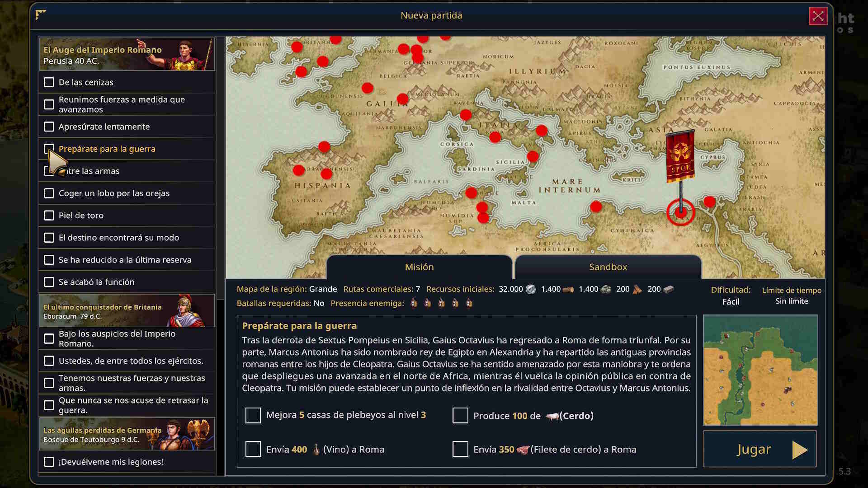The height and width of the screenshot is (488, 868).
Task: Click the flag icon in top-left corner
Action: pos(41,15)
